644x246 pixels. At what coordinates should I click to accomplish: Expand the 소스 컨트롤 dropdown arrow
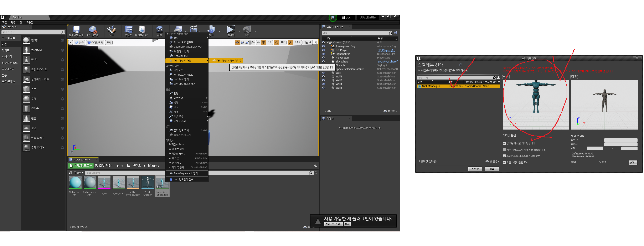[100, 31]
